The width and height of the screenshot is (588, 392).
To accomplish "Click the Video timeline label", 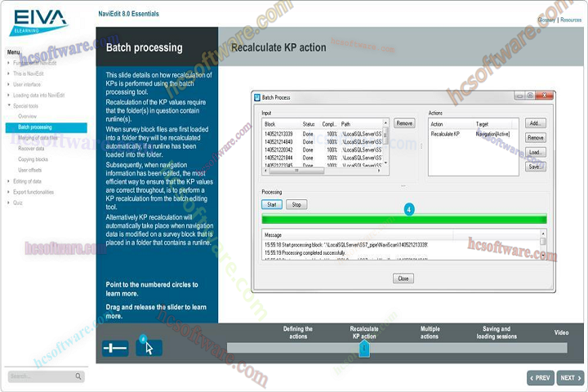I will tap(561, 332).
